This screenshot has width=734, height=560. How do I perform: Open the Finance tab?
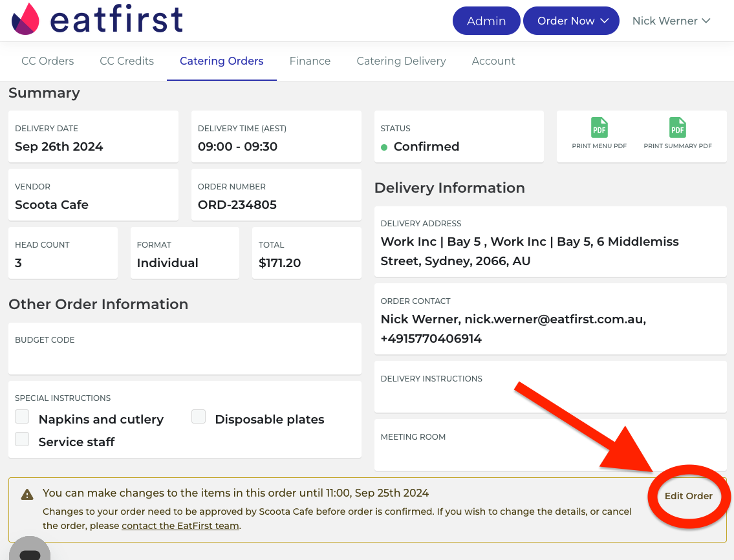click(310, 61)
